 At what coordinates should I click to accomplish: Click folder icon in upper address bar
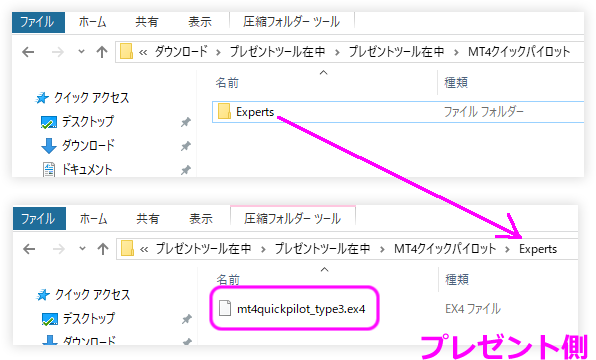[x=126, y=52]
